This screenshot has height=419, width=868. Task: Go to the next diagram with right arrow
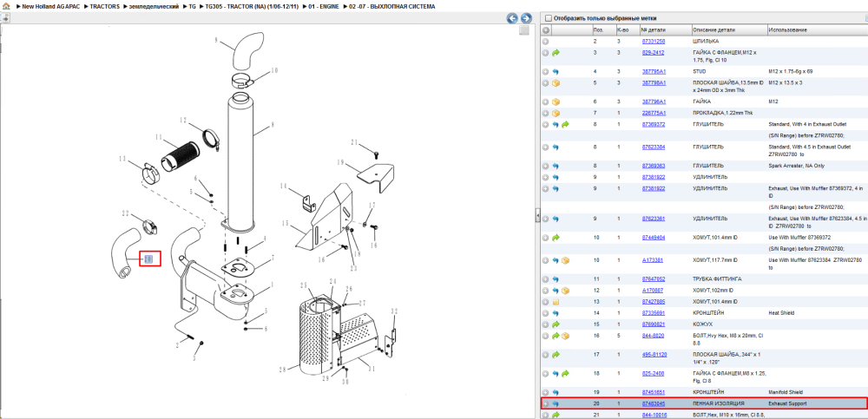526,18
